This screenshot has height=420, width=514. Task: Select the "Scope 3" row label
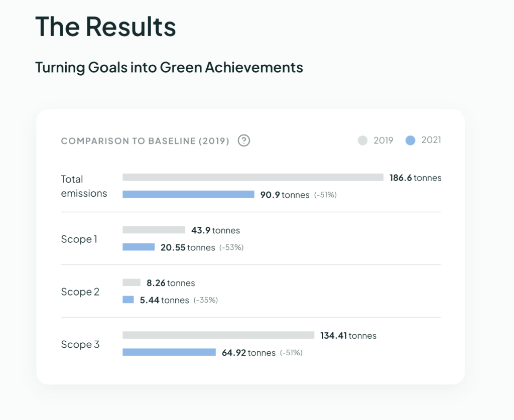click(x=80, y=345)
